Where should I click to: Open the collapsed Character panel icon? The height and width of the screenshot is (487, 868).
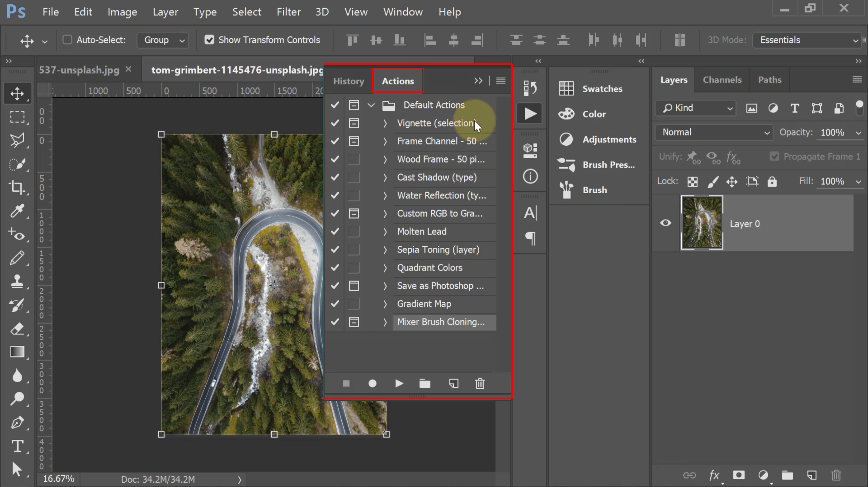[530, 213]
